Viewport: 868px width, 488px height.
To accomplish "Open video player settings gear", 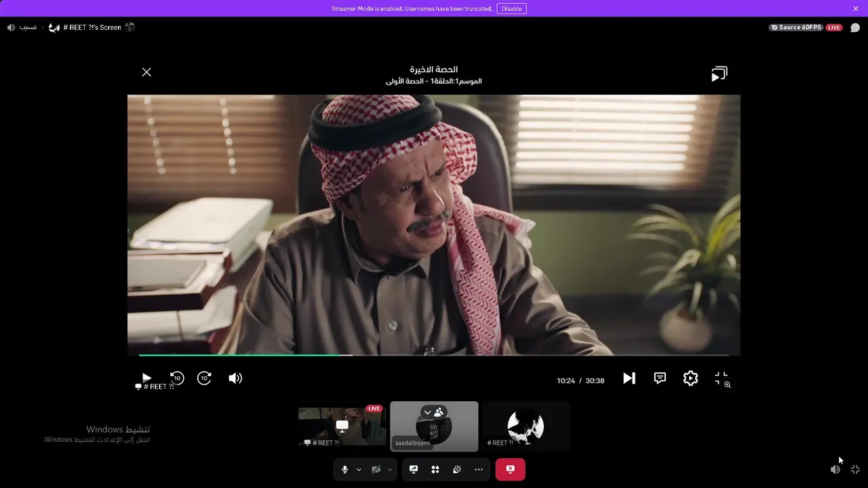I will coord(690,378).
